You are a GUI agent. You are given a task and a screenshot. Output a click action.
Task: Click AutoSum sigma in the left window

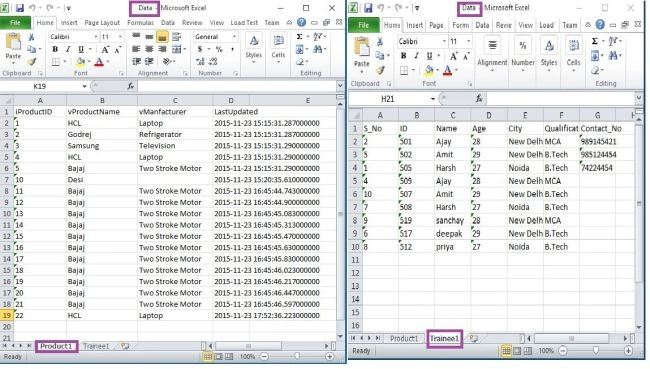[299, 37]
